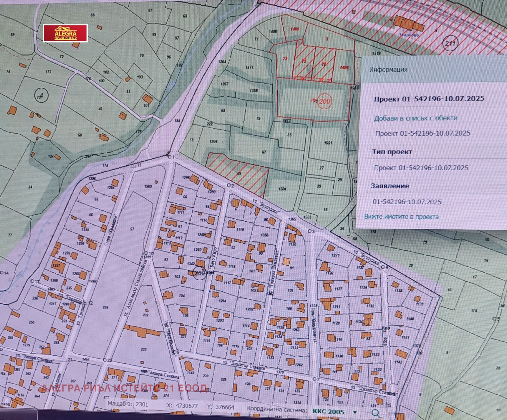The image size is (507, 420).
Task: Click the X coordinate value 4730677
Action: click(x=186, y=406)
